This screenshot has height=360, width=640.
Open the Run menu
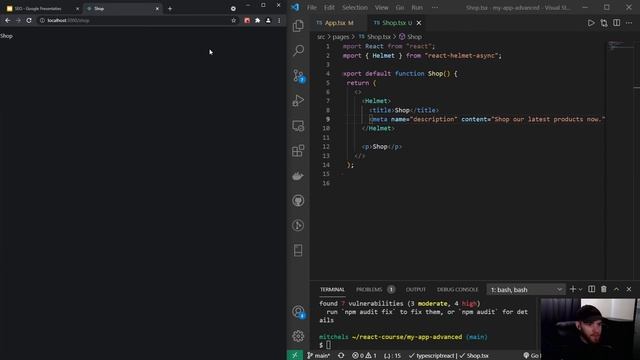[417, 7]
